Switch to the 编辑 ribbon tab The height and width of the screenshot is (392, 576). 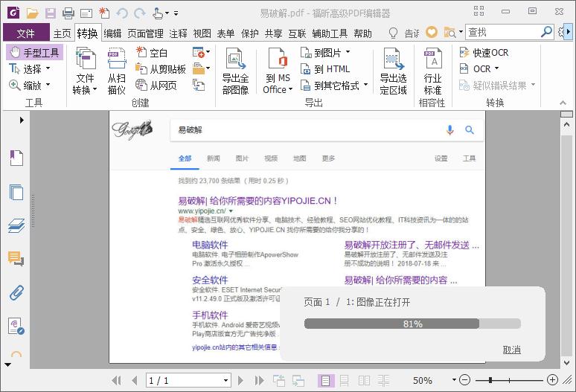coord(112,33)
